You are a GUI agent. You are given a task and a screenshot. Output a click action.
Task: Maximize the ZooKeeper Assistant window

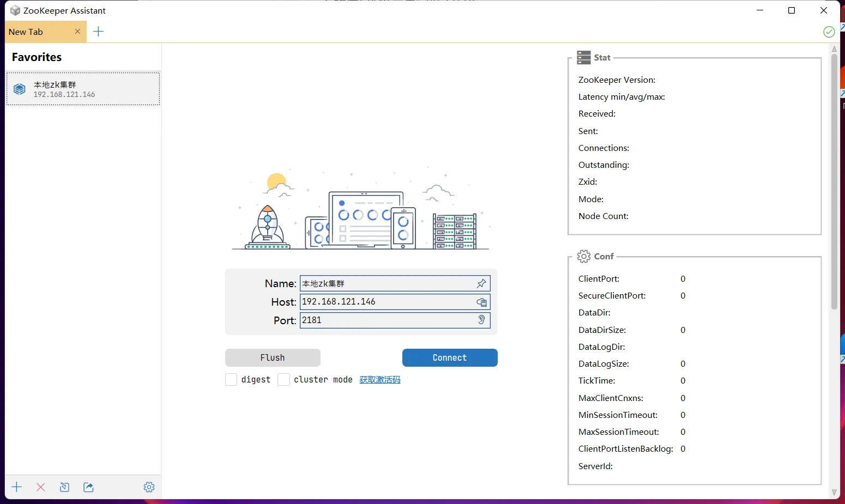point(792,10)
